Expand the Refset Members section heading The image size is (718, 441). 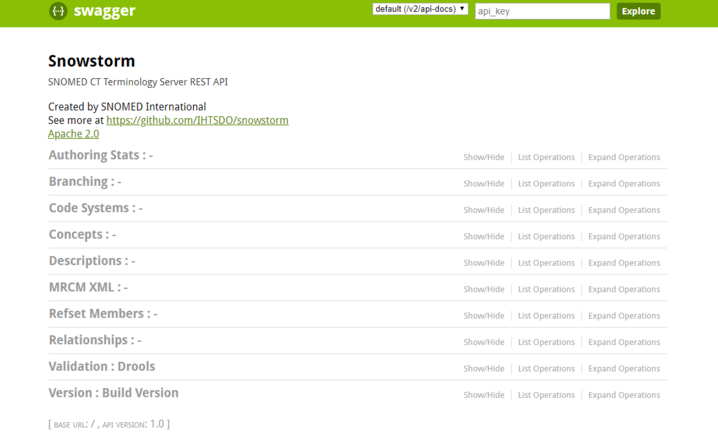click(103, 314)
